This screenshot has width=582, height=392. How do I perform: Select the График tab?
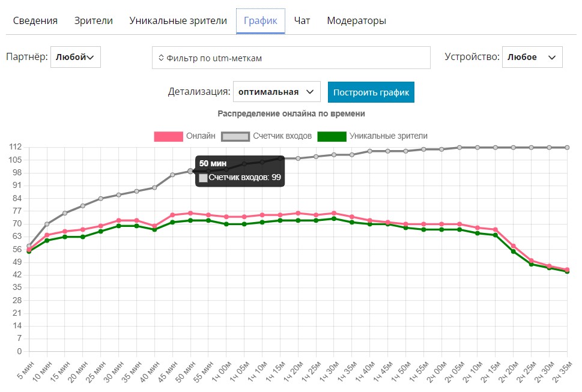pos(260,20)
